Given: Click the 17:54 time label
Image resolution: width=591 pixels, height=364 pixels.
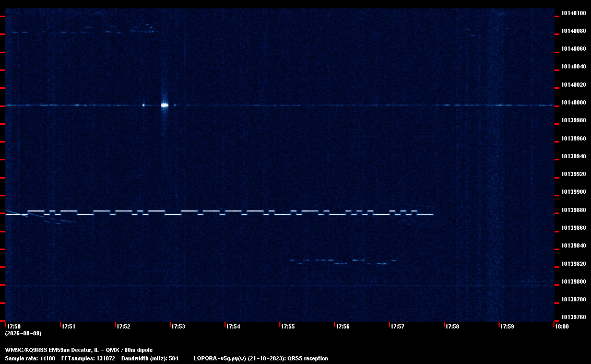Looking at the screenshot, I should 233,326.
